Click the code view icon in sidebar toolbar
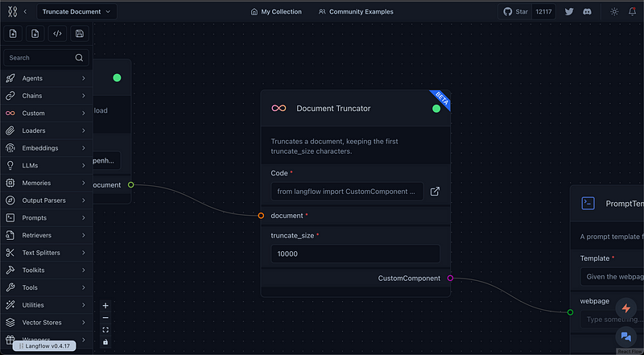Image resolution: width=644 pixels, height=355 pixels. 57,33
